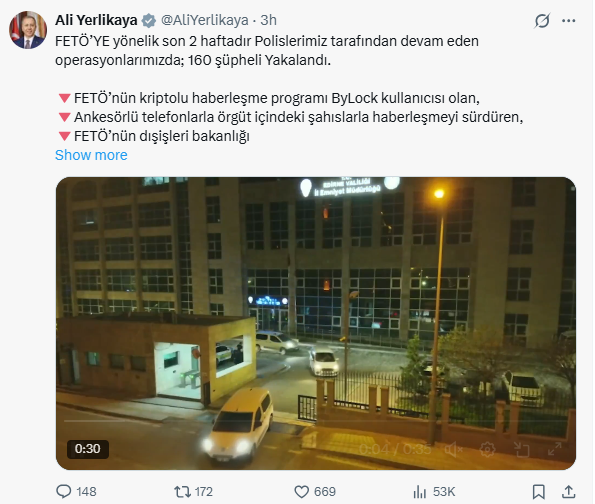The image size is (595, 504).
Task: Open the Ali Yerlikaya display name link
Action: 96,20
